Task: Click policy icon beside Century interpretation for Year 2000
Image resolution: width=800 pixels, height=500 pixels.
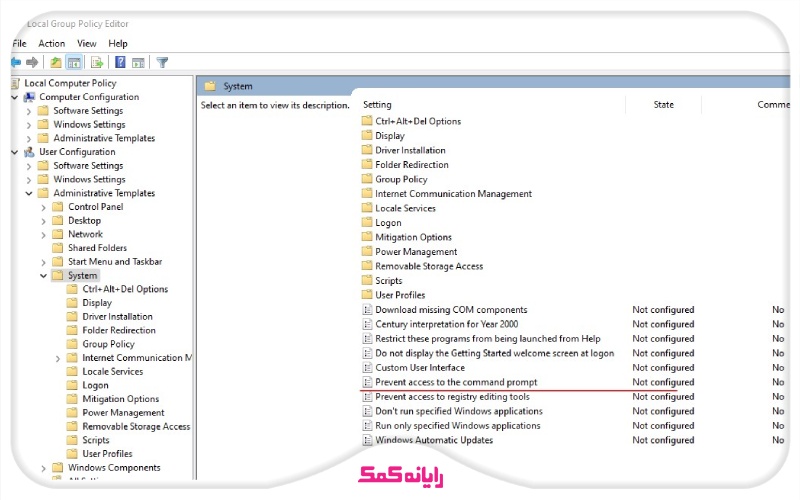Action: click(367, 324)
